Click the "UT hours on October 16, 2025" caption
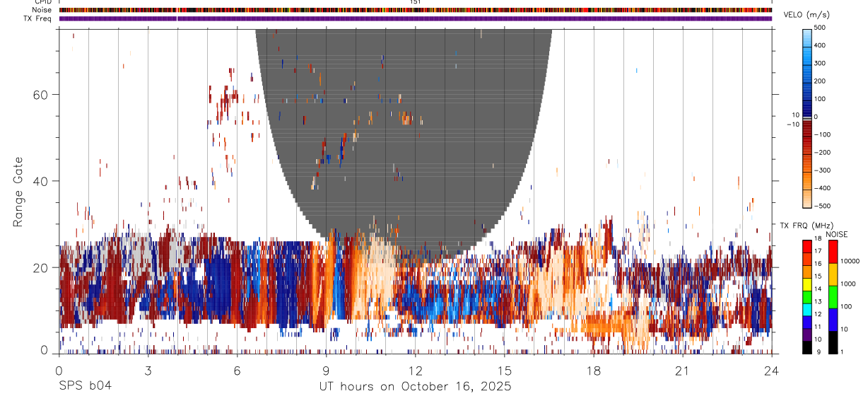Viewport: 868px width, 401px height. click(x=415, y=387)
